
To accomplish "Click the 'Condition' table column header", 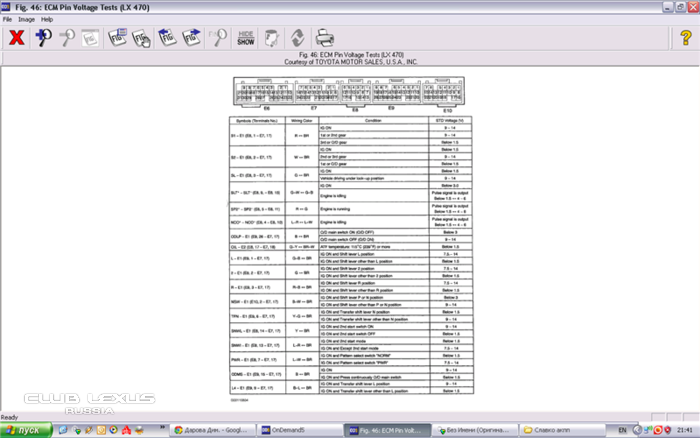I will pyautogui.click(x=373, y=121).
